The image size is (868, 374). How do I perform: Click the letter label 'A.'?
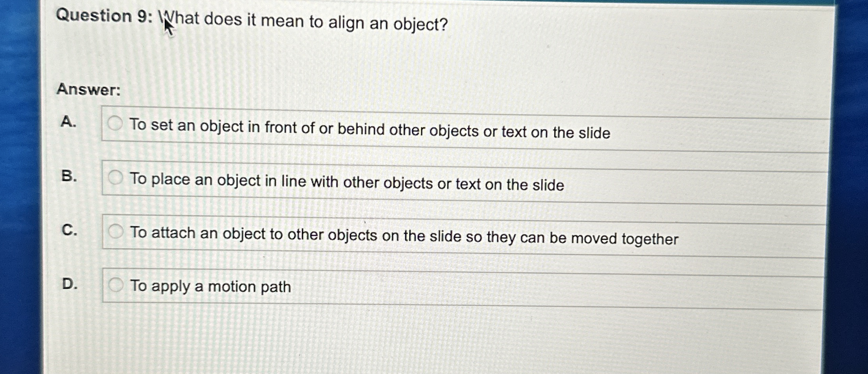68,123
